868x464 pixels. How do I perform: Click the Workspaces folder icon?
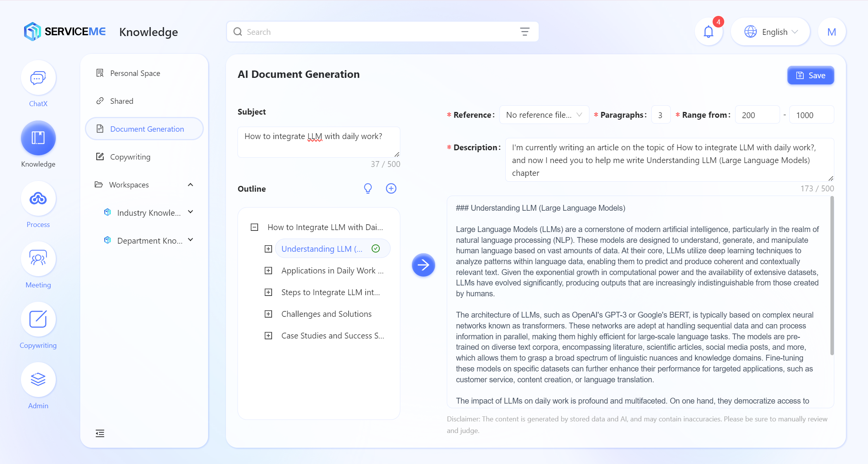point(99,184)
